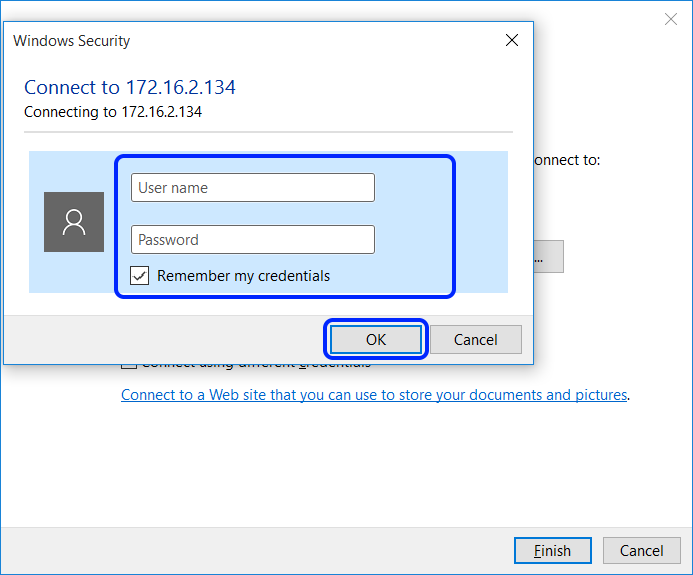
Task: Toggle the partly hidden different credentials checkbox
Action: (129, 366)
